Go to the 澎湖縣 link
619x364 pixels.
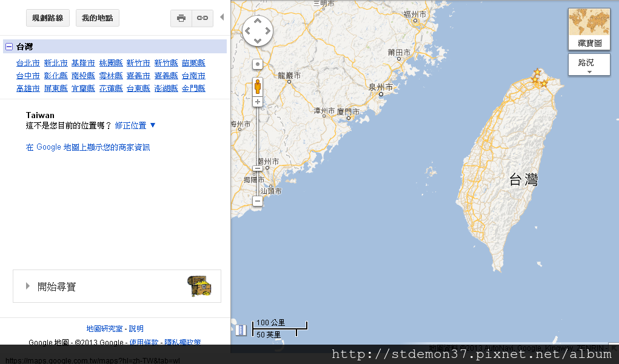[166, 88]
